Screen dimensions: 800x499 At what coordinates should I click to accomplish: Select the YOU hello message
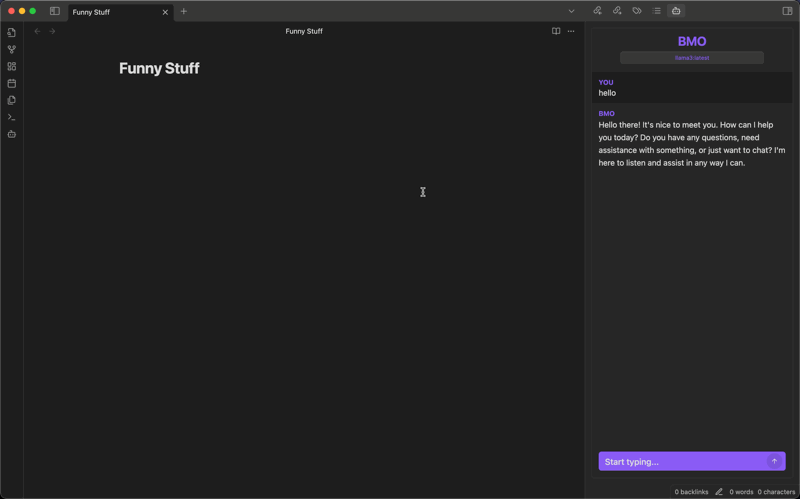(x=692, y=88)
